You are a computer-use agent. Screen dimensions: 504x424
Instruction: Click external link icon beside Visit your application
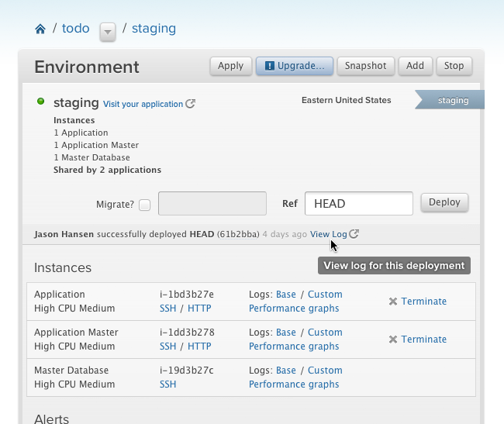191,104
